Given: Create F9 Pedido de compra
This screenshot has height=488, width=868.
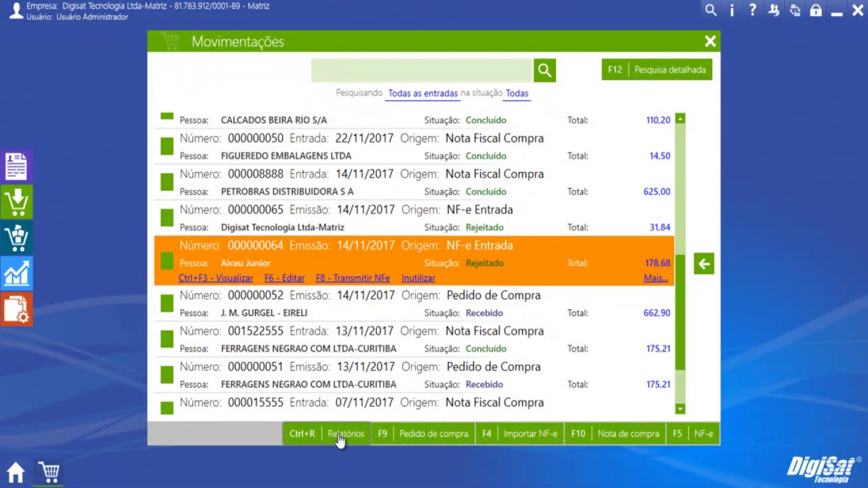Looking at the screenshot, I should tap(423, 434).
